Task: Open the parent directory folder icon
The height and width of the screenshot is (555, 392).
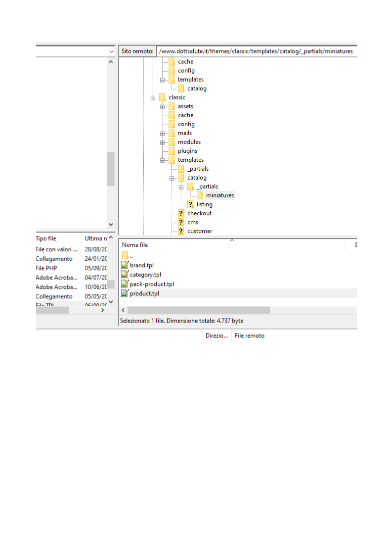Action: (x=125, y=255)
